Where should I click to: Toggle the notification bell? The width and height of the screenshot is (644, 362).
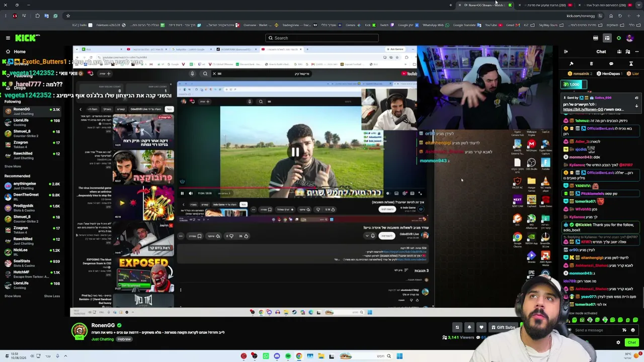click(x=469, y=327)
